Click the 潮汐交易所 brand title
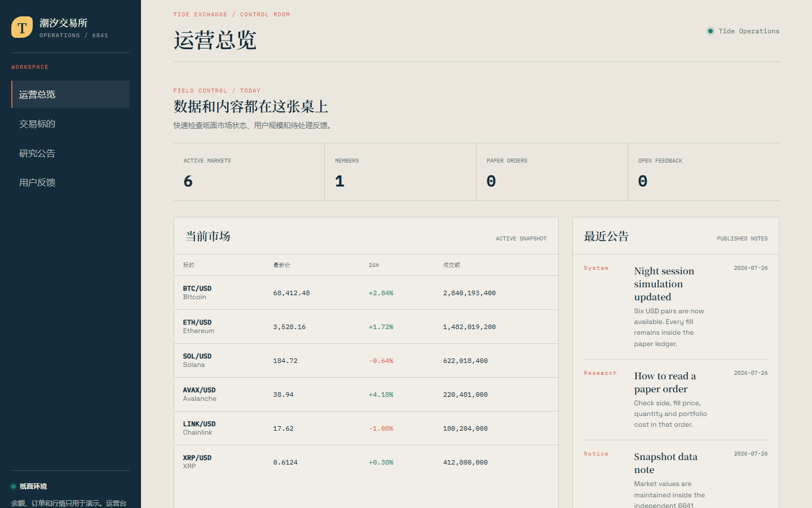The height and width of the screenshot is (508, 812). [63, 23]
